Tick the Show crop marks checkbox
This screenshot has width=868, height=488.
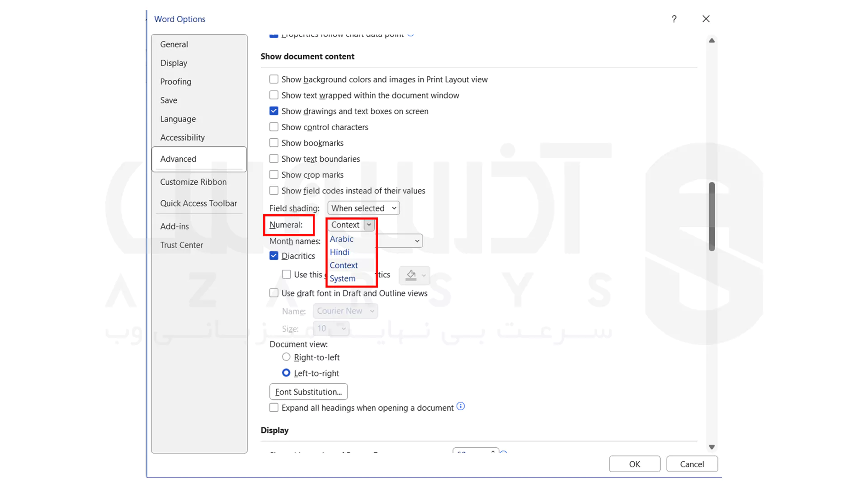(x=274, y=174)
